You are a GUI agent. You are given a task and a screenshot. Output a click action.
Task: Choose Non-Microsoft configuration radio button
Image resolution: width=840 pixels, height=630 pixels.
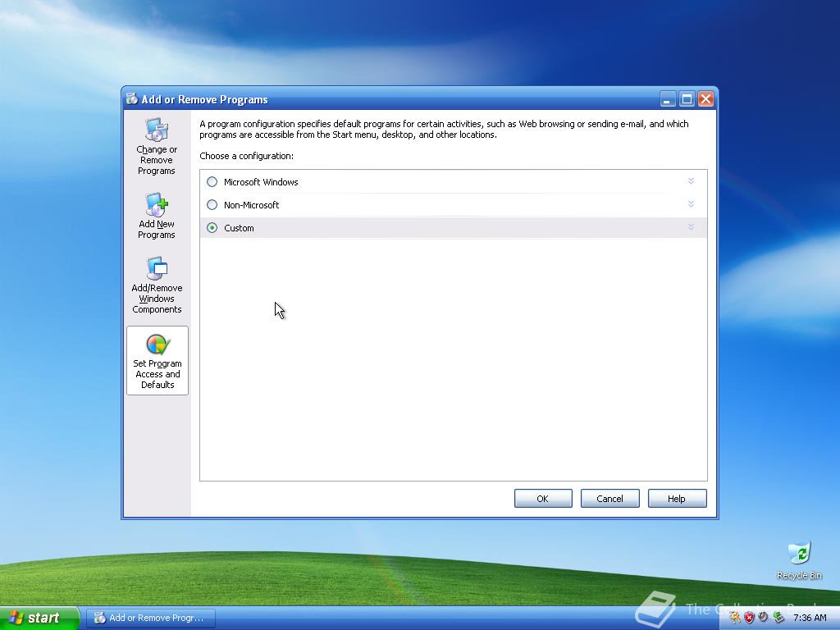[212, 205]
